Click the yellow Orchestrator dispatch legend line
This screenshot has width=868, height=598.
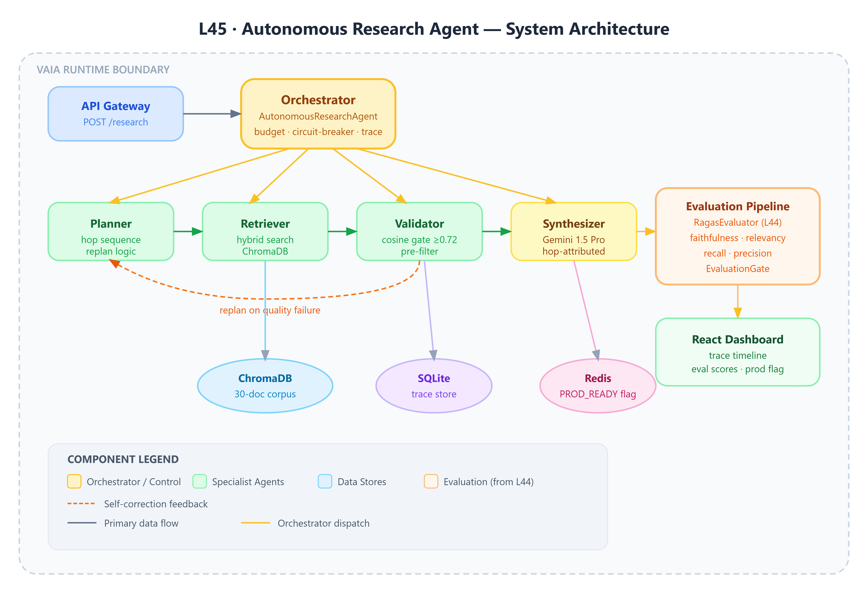(255, 523)
